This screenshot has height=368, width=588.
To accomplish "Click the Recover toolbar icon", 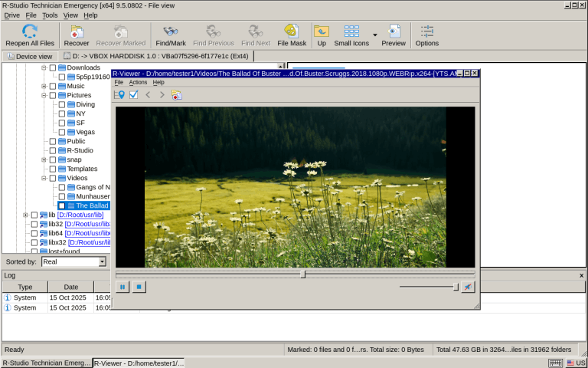I will pos(76,35).
